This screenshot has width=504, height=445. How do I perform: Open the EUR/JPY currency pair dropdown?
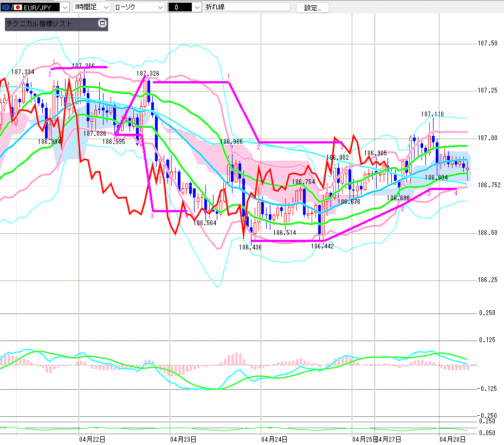(64, 7)
